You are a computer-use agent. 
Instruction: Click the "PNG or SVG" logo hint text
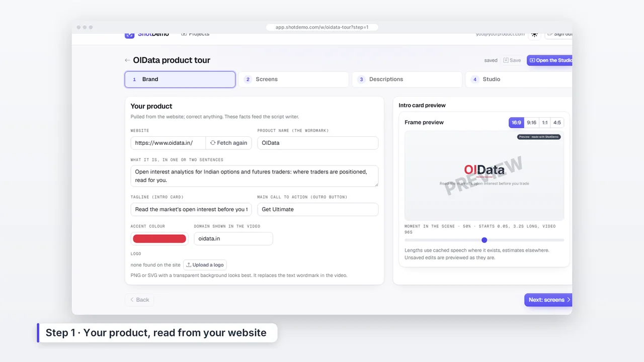[239, 276]
